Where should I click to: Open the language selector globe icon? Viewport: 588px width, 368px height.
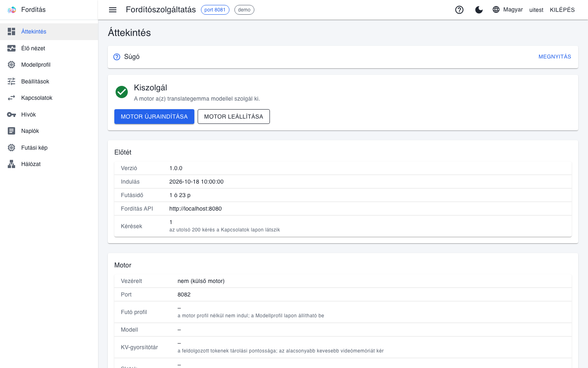pyautogui.click(x=496, y=9)
